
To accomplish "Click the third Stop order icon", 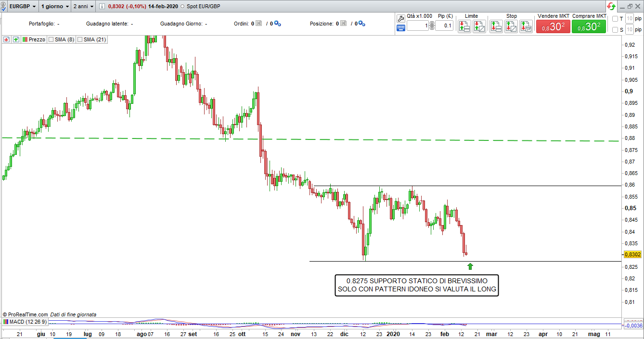I will point(526,26).
